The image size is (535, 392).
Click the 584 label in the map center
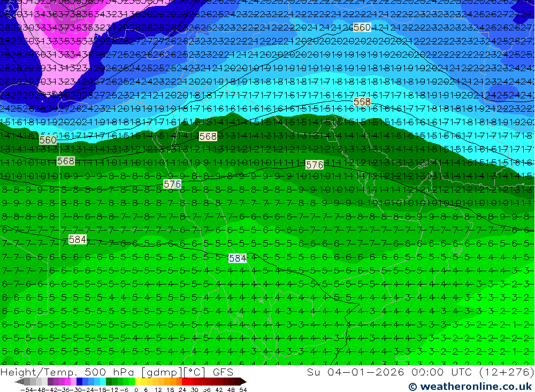238,258
